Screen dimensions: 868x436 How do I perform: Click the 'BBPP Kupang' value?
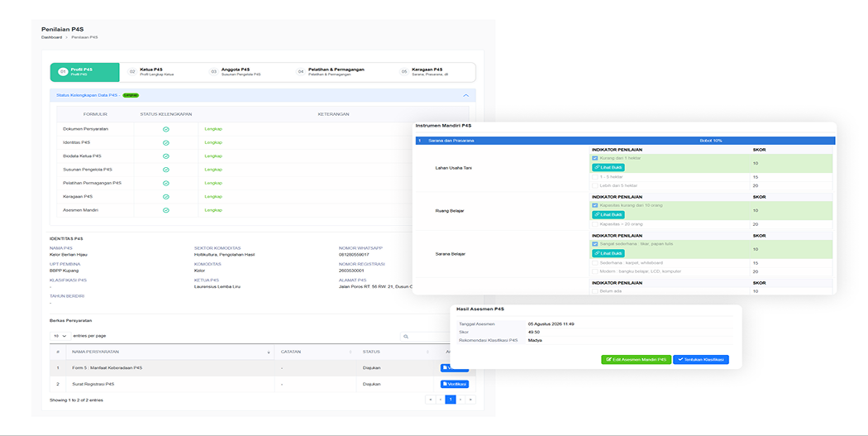click(x=64, y=271)
